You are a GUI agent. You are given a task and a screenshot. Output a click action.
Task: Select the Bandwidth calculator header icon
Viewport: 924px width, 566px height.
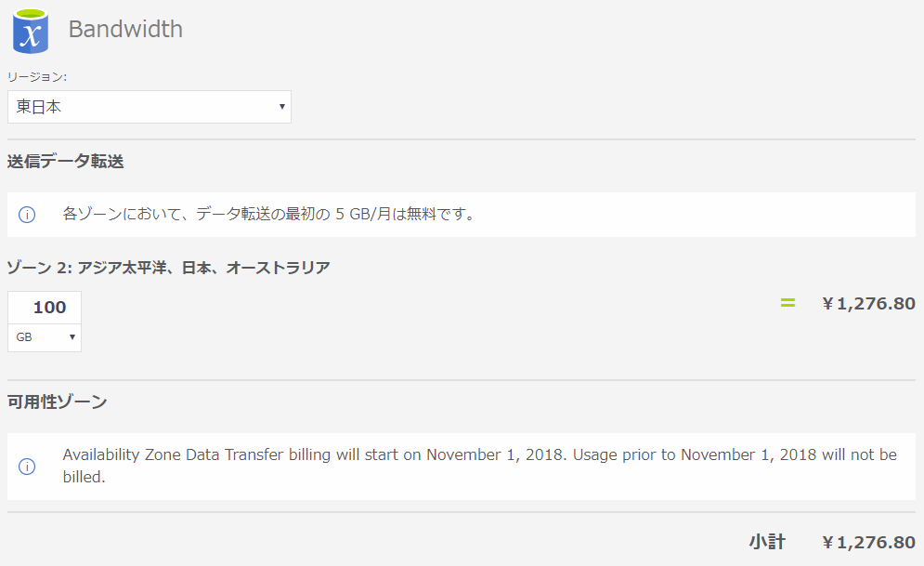coord(30,29)
